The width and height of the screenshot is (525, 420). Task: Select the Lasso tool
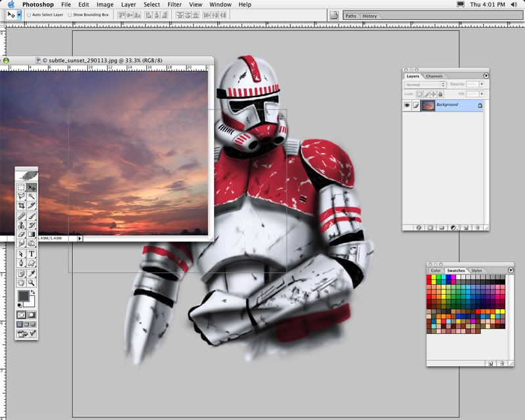[x=21, y=196]
